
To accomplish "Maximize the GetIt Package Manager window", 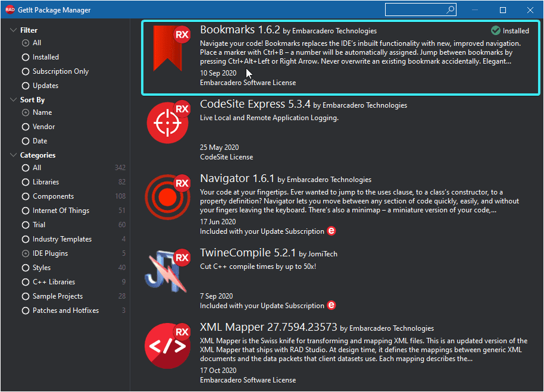I will tap(503, 10).
